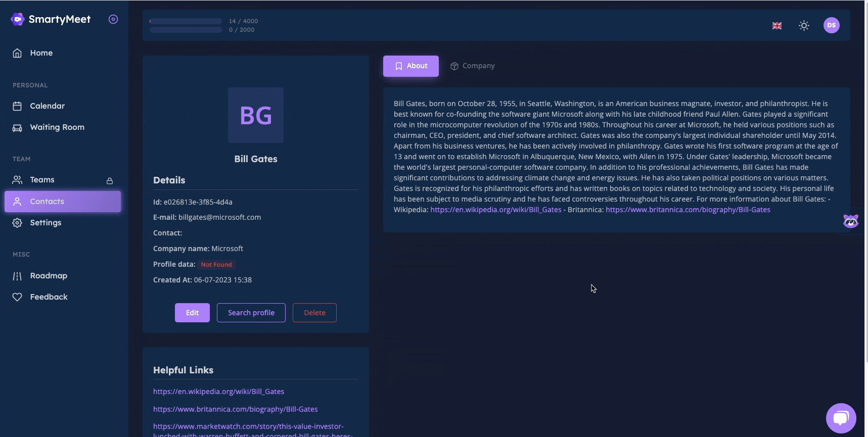Screen dimensions: 868x437
Task: Open the raccoon assistant icon
Action: click(x=851, y=221)
